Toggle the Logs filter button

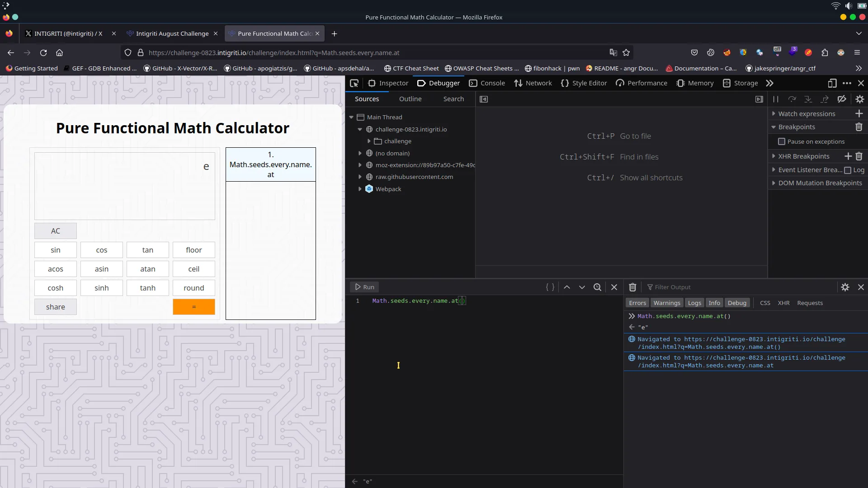click(694, 303)
